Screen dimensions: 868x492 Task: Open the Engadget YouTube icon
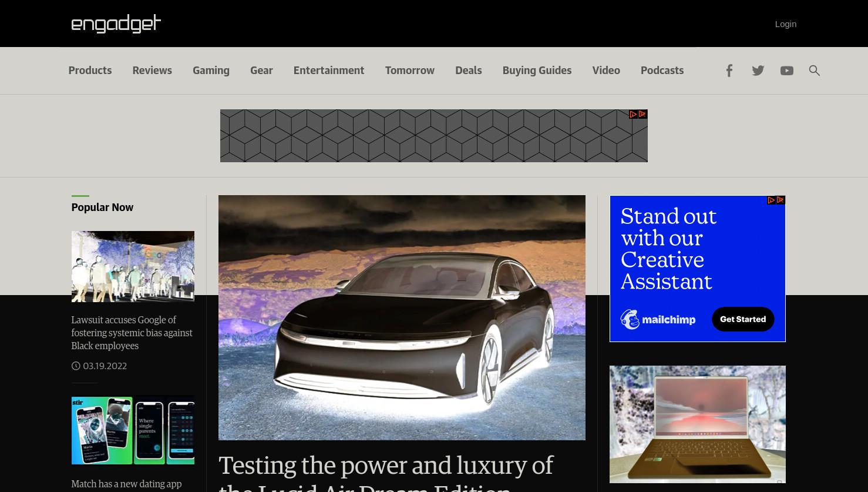point(787,71)
